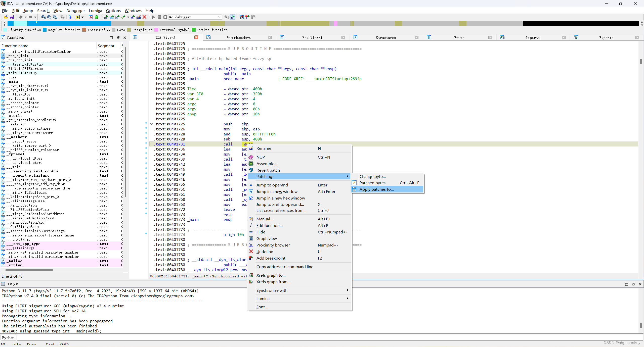Switch to the Pseudocode-A tab
This screenshot has height=347, width=644.
(x=238, y=37)
